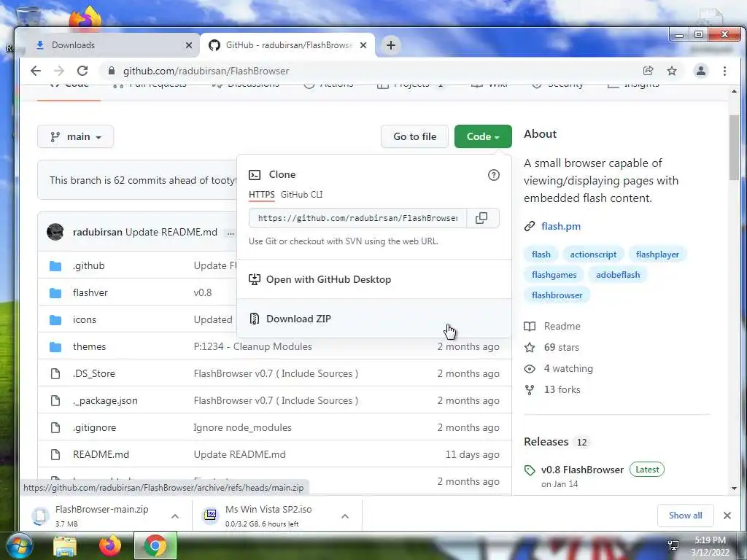Click the Chrome taskbar button
747x560 pixels.
point(155,545)
